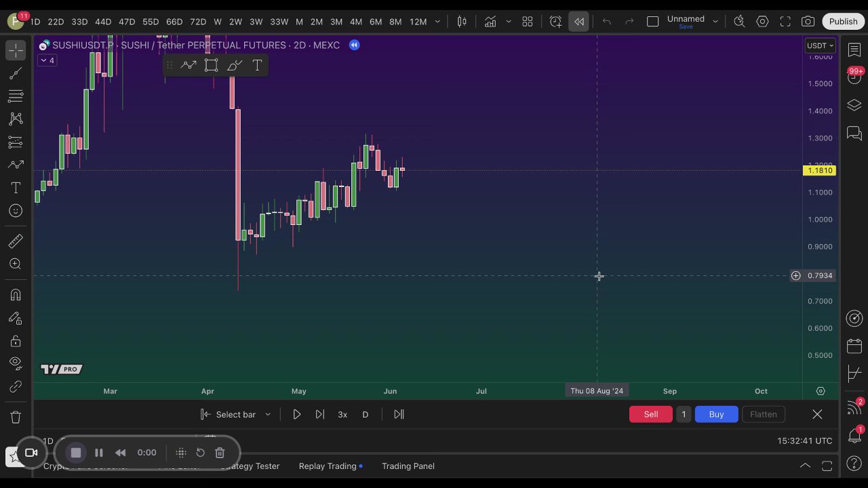Select the text tool in favorites toolbar
Viewport: 868px width, 488px height.
point(257,65)
